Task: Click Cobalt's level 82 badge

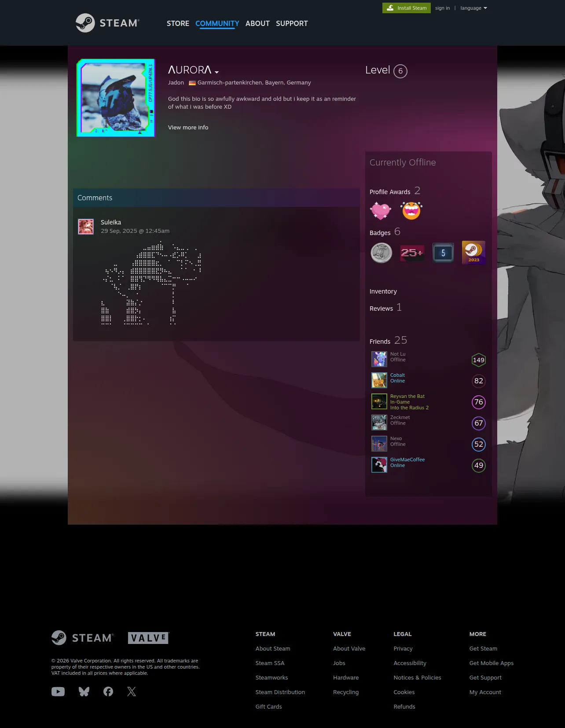Action: (x=479, y=381)
